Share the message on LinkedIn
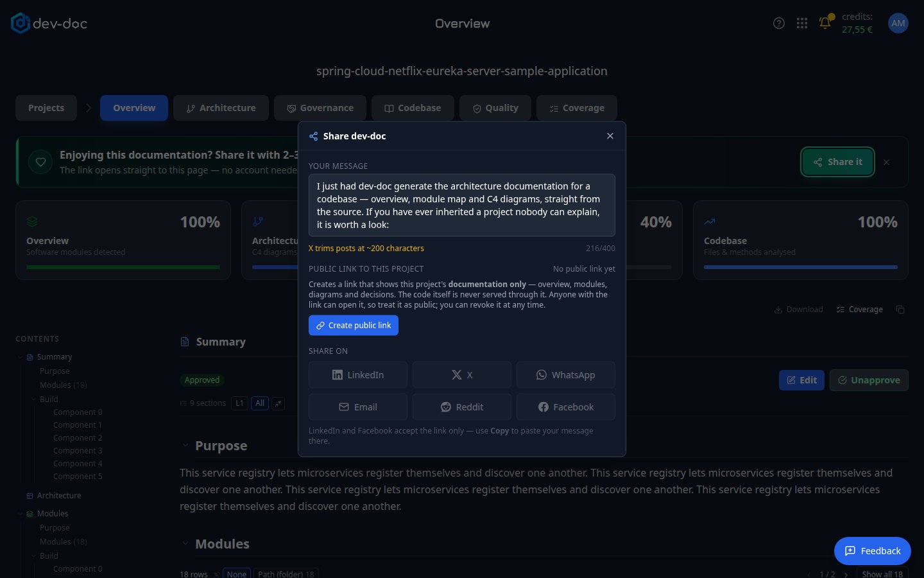Image resolution: width=924 pixels, height=578 pixels. [x=358, y=375]
